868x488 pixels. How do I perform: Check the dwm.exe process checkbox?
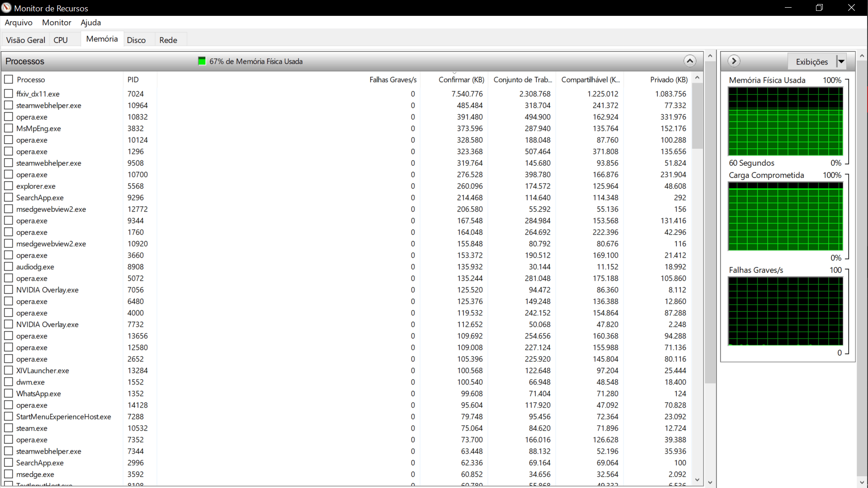[9, 382]
